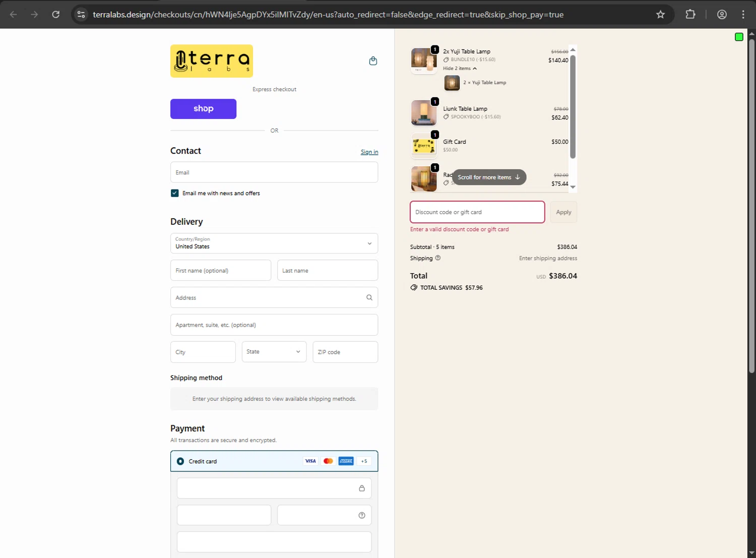The width and height of the screenshot is (756, 558).
Task: Bookmark this page with the star icon
Action: tap(660, 15)
